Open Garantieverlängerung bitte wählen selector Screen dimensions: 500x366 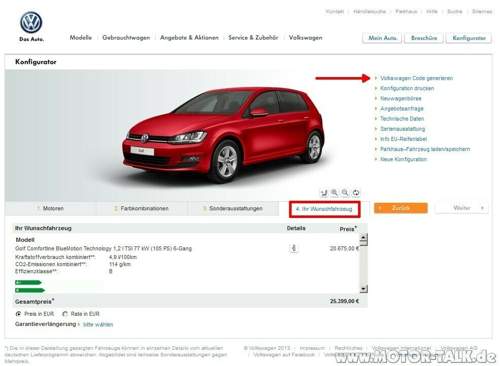[98, 324]
